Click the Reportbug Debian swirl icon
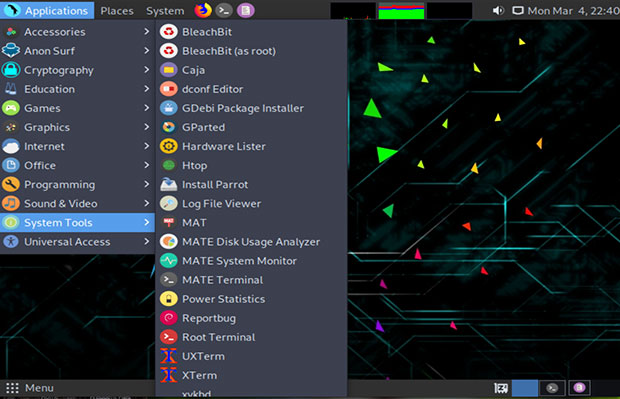Viewport: 620px width, 399px height. pos(168,318)
